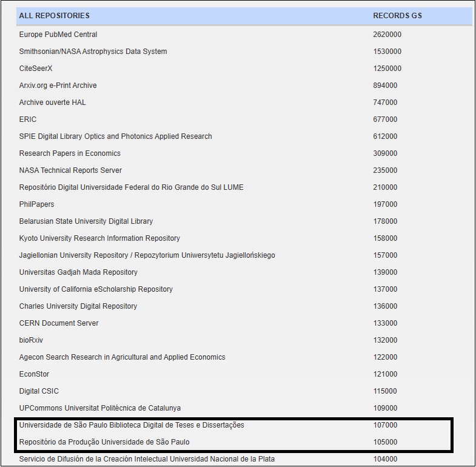The image size is (476, 467).
Task: Click Repositório Digital Universidade Federal LUME entry
Action: point(131,187)
